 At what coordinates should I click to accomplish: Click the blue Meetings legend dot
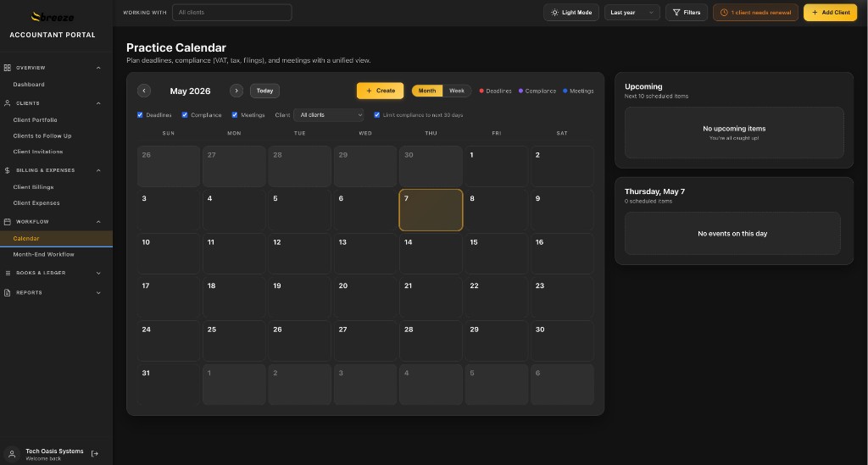[x=565, y=91]
